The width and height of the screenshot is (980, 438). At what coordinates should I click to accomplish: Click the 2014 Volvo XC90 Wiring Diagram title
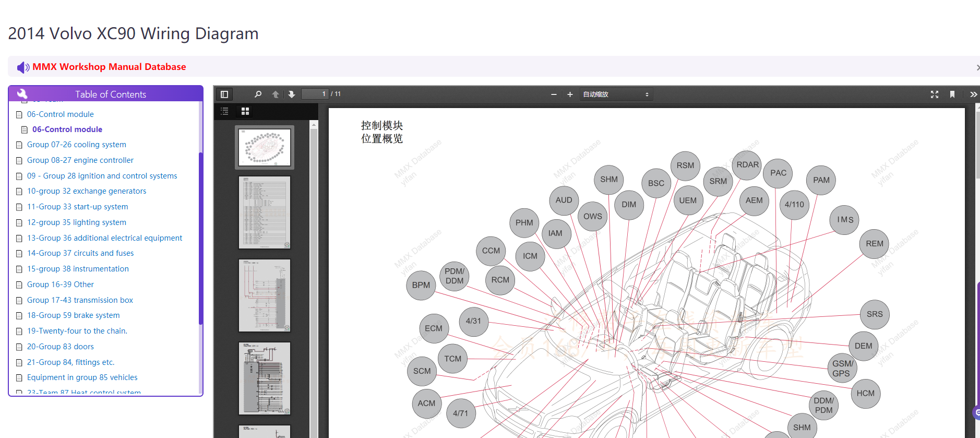[134, 33]
